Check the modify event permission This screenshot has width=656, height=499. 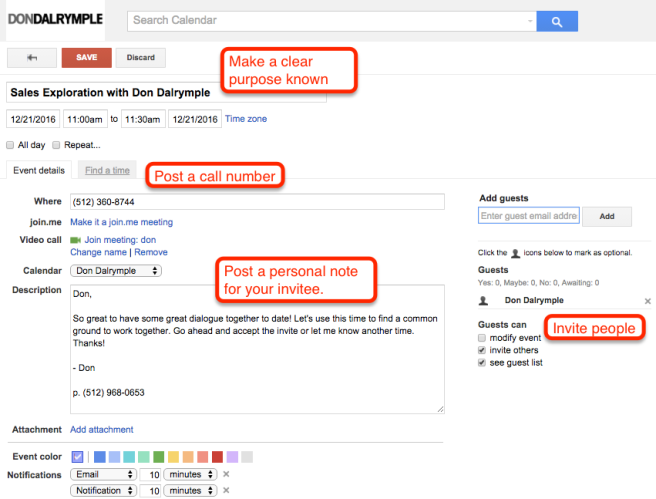pyautogui.click(x=484, y=338)
